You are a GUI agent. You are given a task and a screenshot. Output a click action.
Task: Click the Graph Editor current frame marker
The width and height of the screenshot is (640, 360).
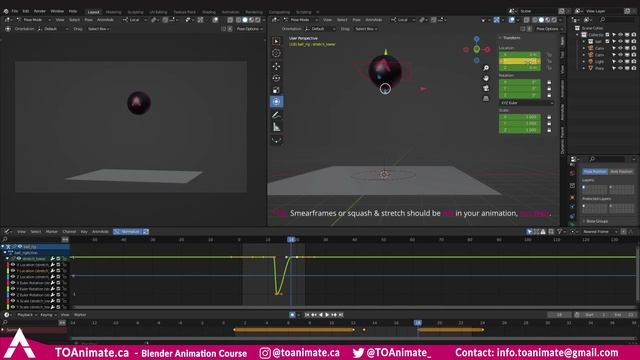[x=291, y=240]
